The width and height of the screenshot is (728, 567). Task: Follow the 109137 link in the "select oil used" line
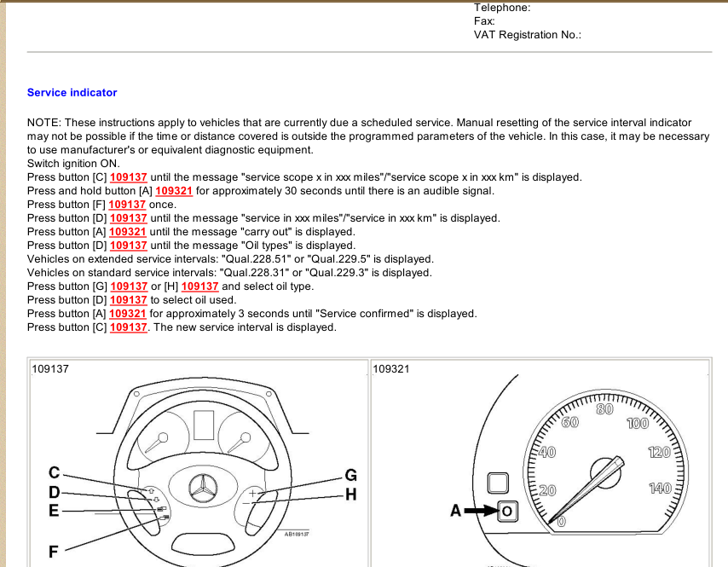click(x=129, y=300)
